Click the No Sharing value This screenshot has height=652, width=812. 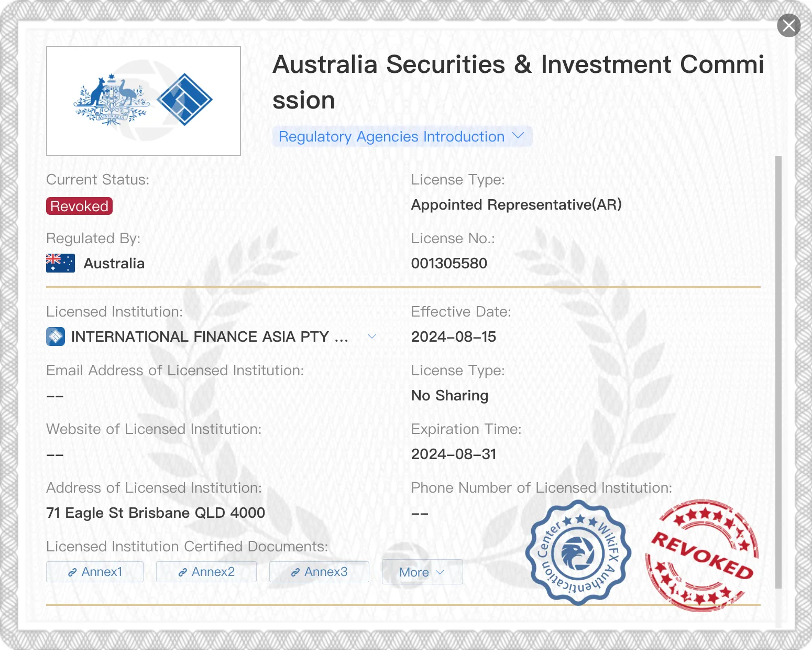[449, 395]
